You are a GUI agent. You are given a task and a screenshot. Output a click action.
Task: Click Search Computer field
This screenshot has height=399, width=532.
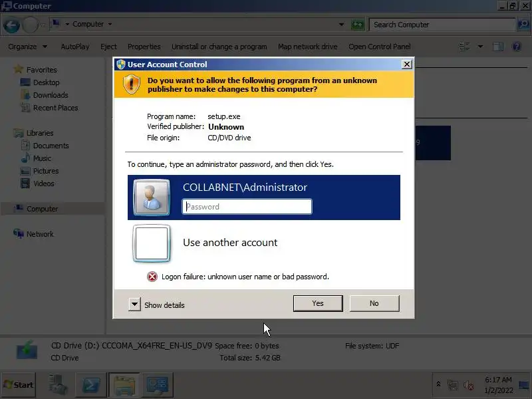(442, 25)
